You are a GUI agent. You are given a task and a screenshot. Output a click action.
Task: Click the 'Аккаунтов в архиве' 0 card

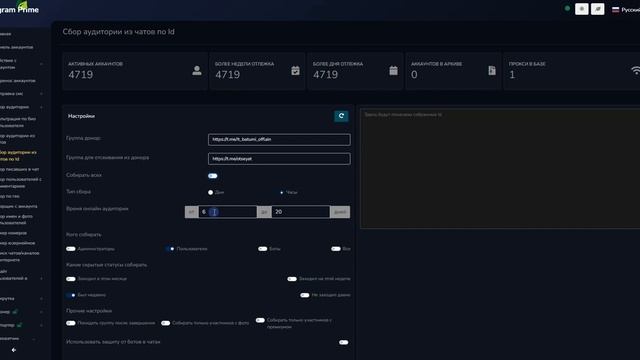(x=453, y=71)
